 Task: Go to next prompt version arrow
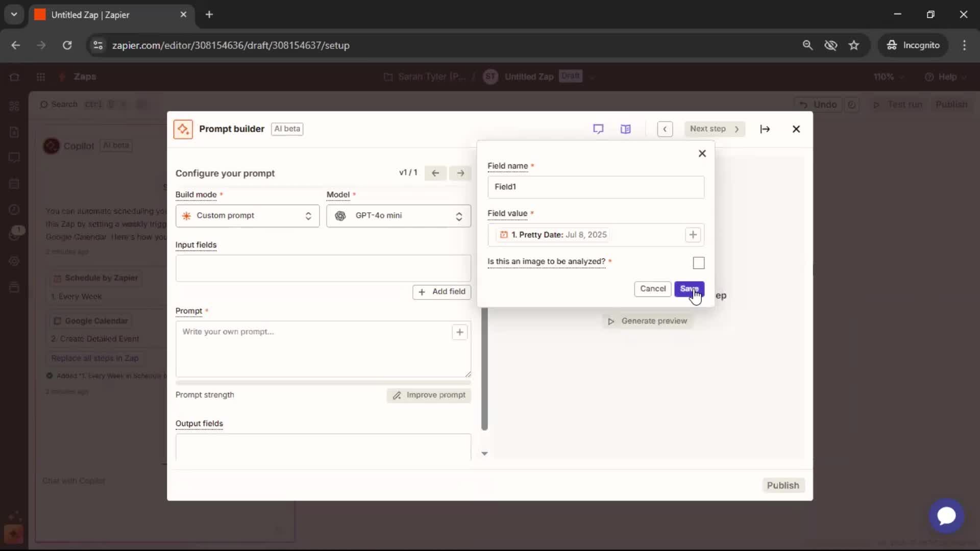pos(460,173)
